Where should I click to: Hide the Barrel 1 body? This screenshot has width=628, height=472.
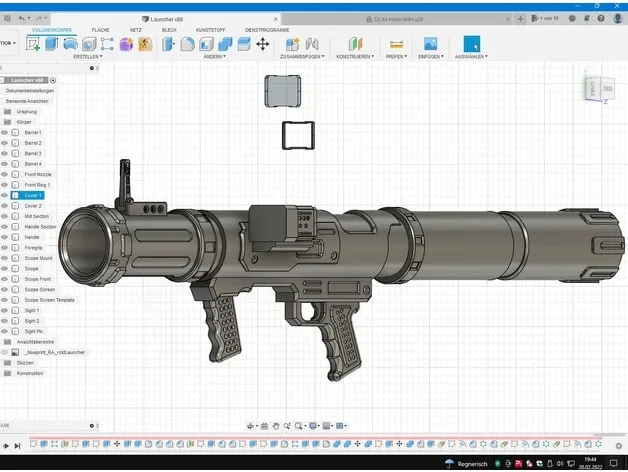(x=4, y=133)
